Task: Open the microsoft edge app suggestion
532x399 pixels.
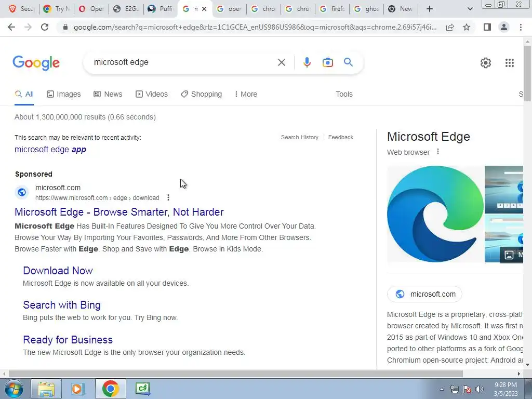Action: click(50, 149)
